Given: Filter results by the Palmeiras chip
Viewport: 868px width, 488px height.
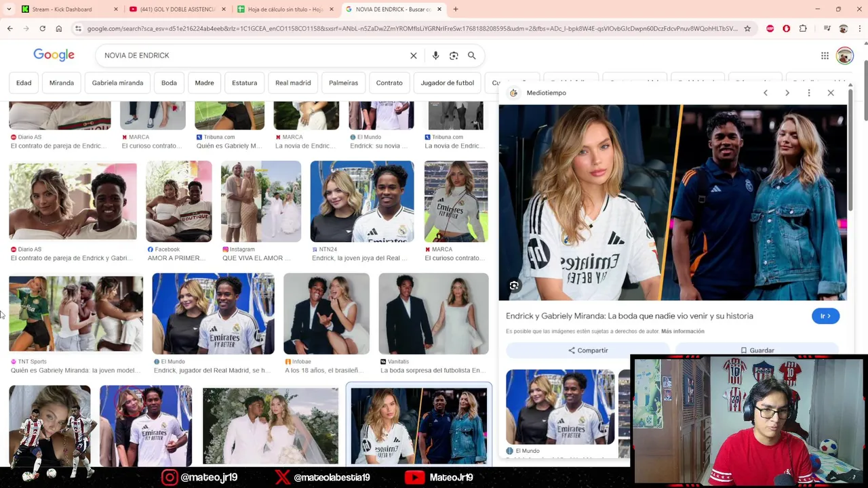Looking at the screenshot, I should [x=343, y=83].
